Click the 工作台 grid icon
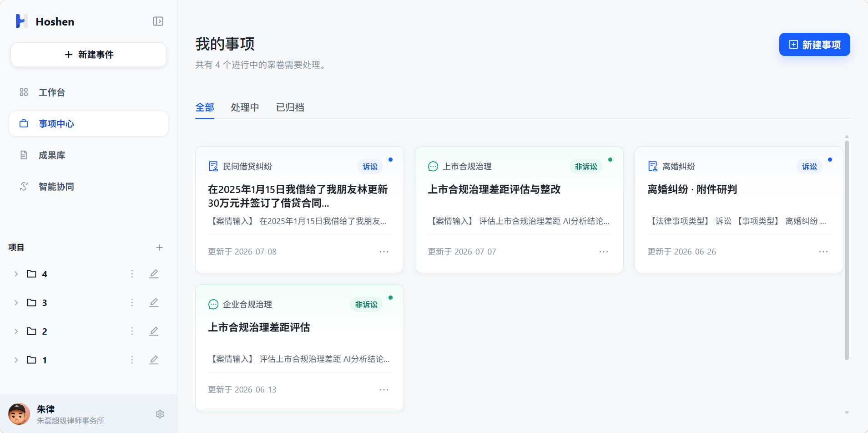Image resolution: width=868 pixels, height=433 pixels. tap(24, 92)
